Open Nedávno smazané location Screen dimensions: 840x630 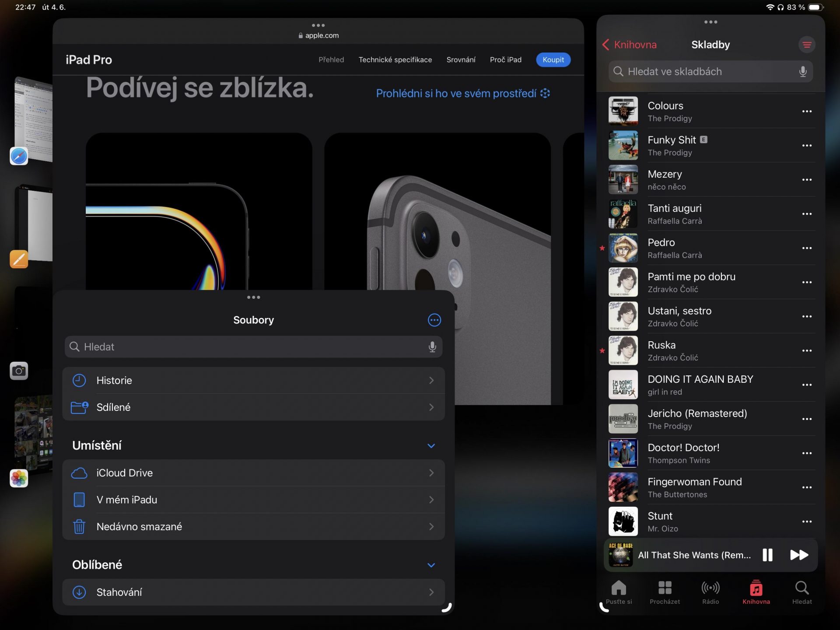pos(253,527)
